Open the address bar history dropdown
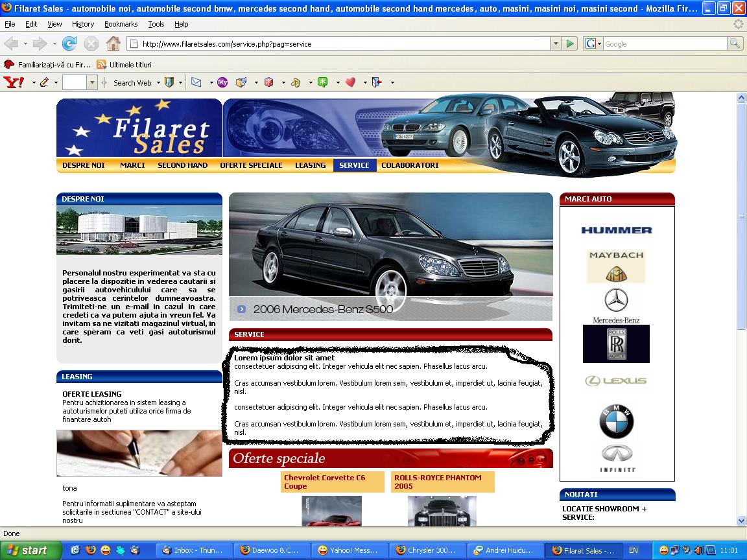This screenshot has height=560, width=747. 556,44
